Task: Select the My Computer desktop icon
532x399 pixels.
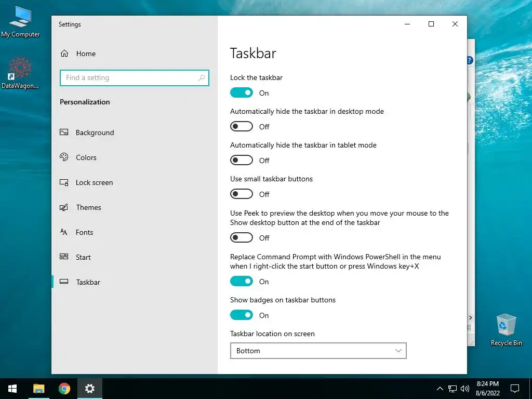Action: coord(20,22)
